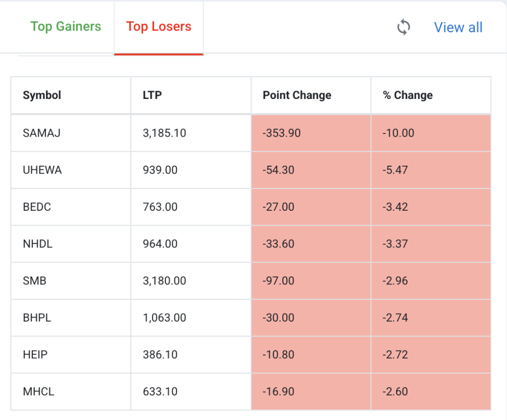The width and height of the screenshot is (507, 420).
Task: Click SAMAJ's -353.90 point change cell
Action: pyautogui.click(x=282, y=133)
